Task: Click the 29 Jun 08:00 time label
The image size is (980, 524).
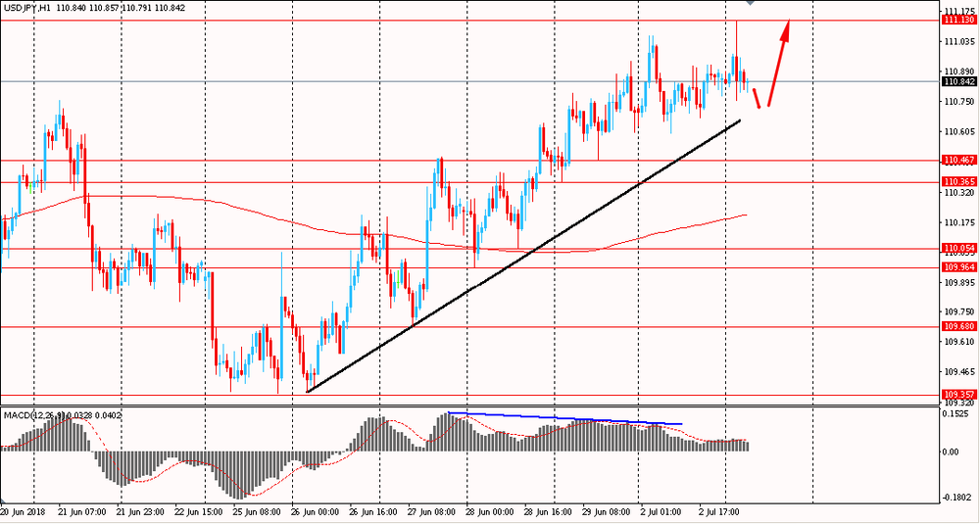Action: [x=606, y=511]
